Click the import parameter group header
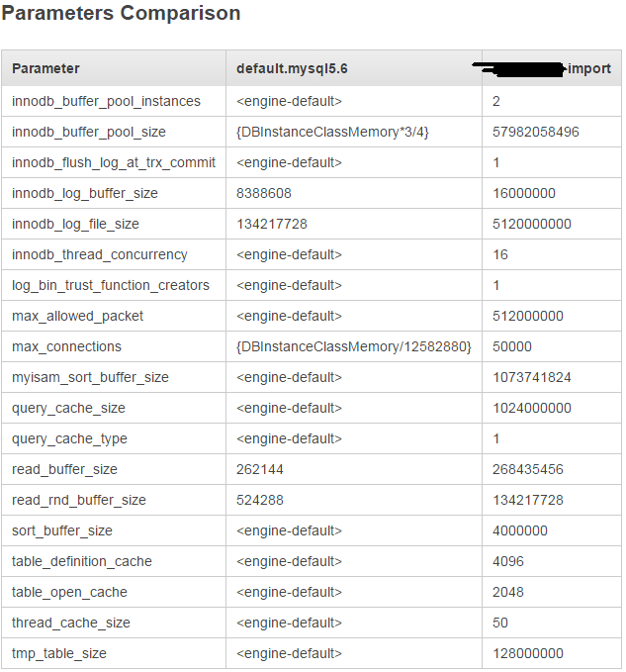 pyautogui.click(x=589, y=68)
